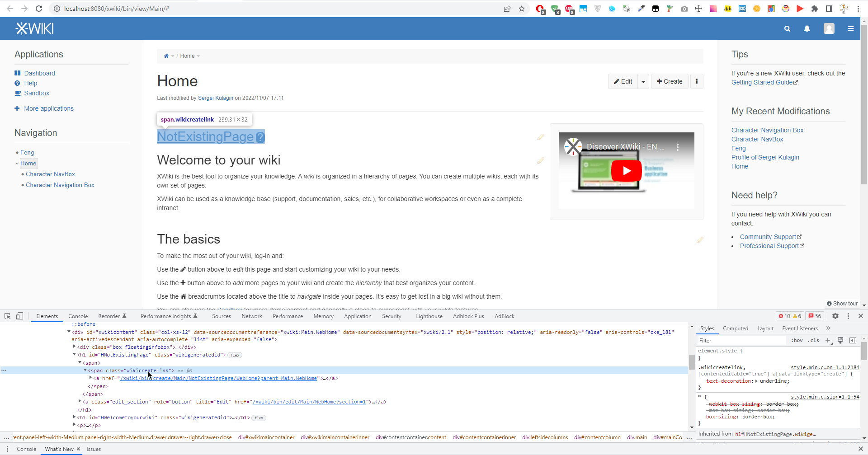Screen dimensions: 868x455
Task: Switch to the Computed styles tab
Action: coord(736,328)
